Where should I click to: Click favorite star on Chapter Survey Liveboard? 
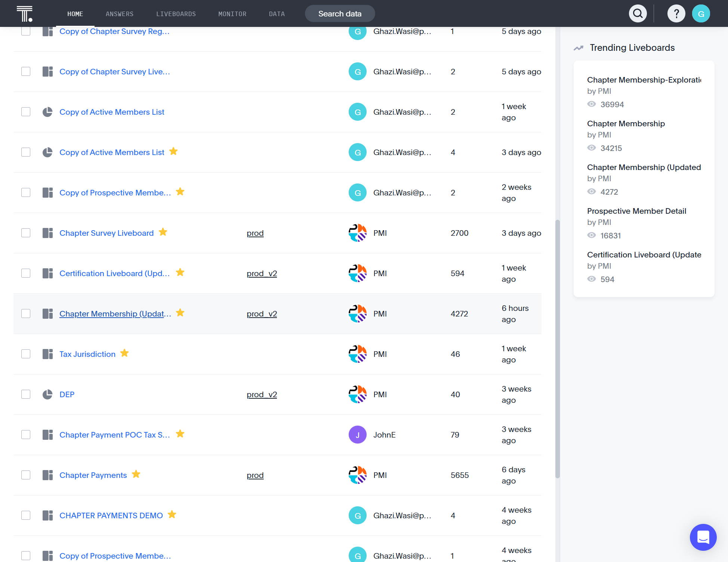pyautogui.click(x=163, y=232)
